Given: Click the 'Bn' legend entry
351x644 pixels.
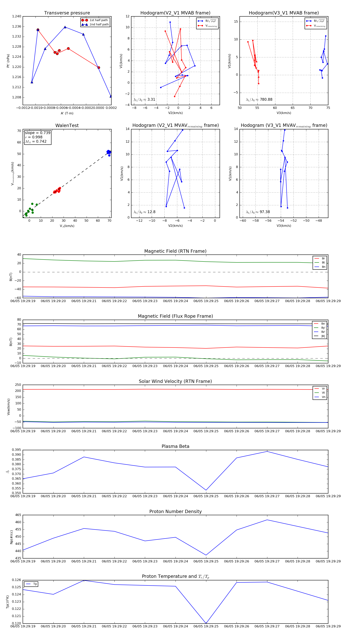Looking at the screenshot, I should coord(320,267).
